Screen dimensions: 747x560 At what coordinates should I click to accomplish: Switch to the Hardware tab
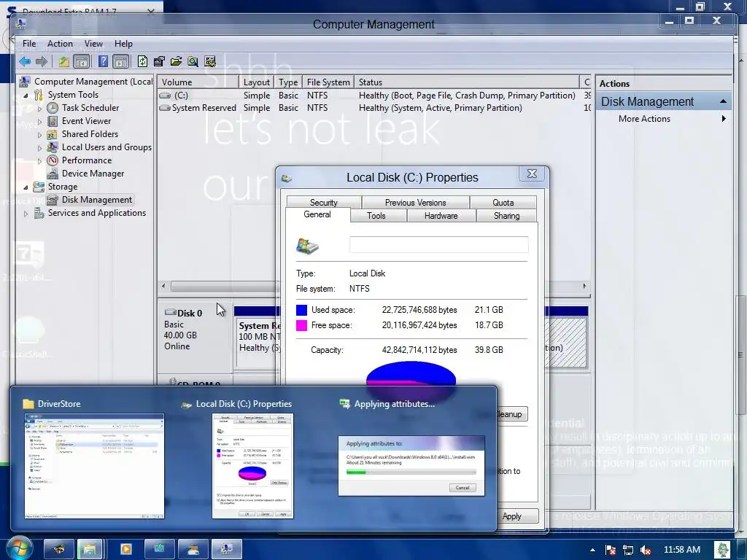(x=441, y=216)
